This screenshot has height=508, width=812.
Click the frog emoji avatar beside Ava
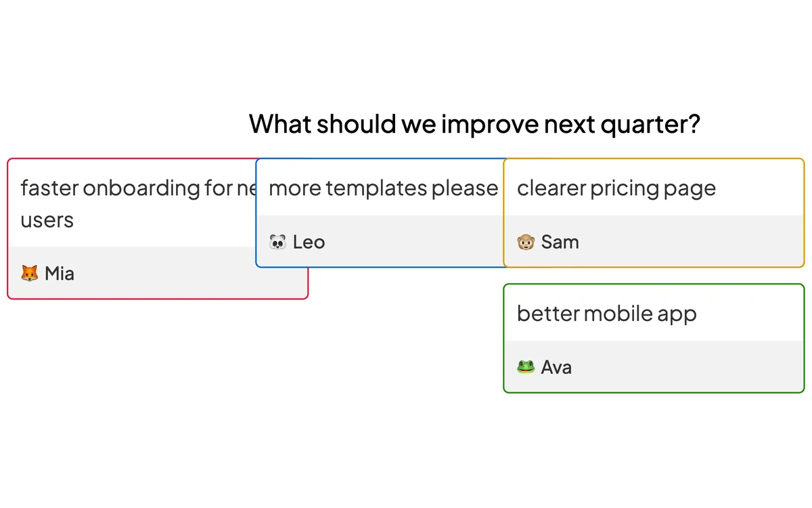(x=526, y=367)
